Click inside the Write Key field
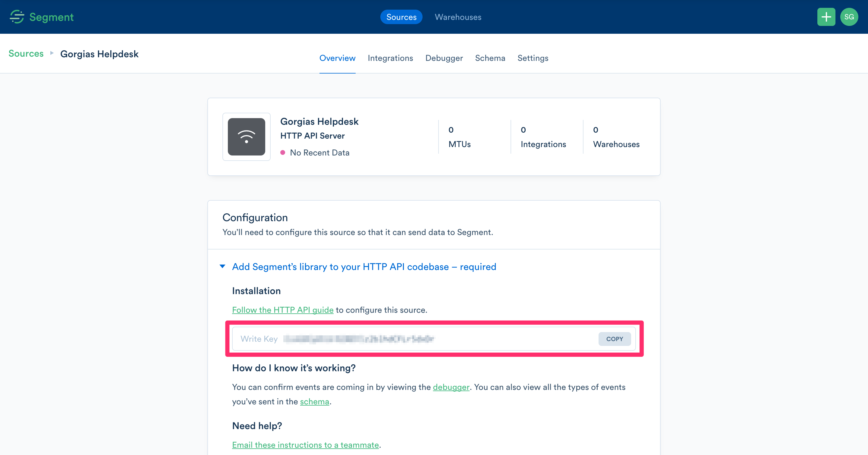 (x=434, y=339)
